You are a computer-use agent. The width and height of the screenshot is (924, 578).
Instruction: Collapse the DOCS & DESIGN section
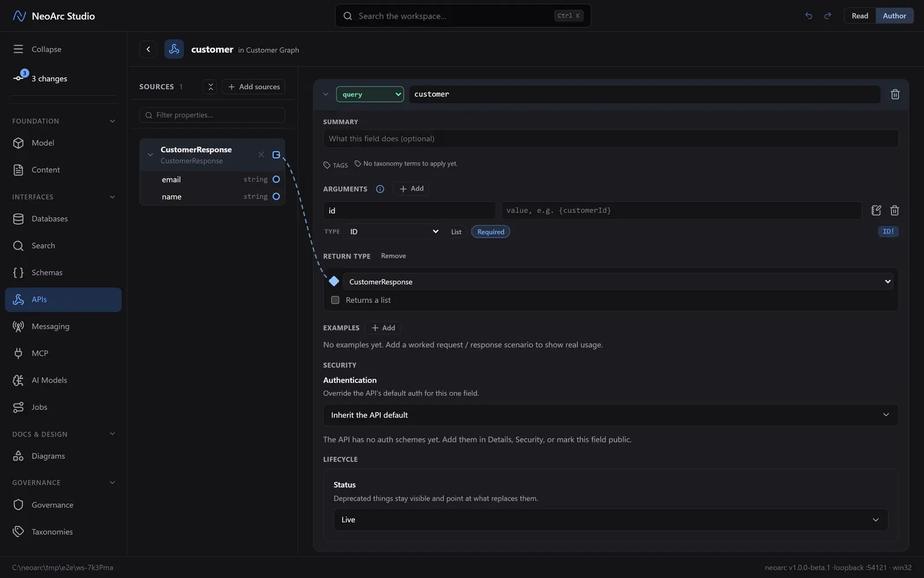(113, 434)
